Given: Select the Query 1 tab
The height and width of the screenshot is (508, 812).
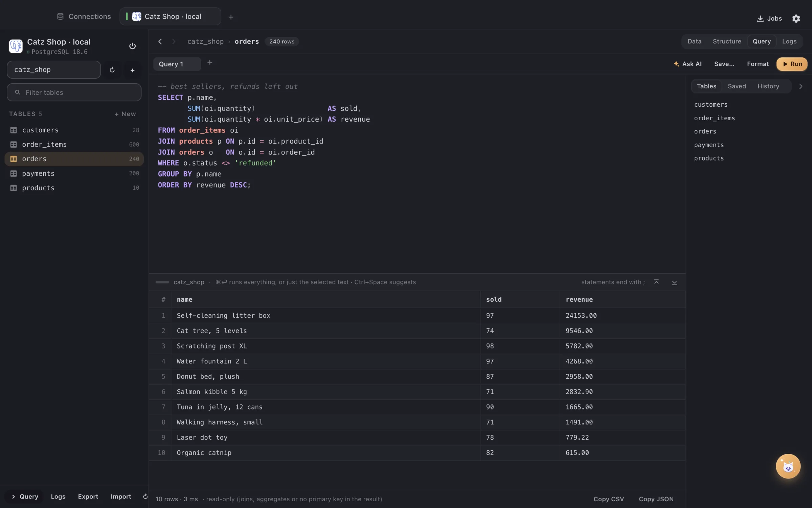Looking at the screenshot, I should pos(177,64).
